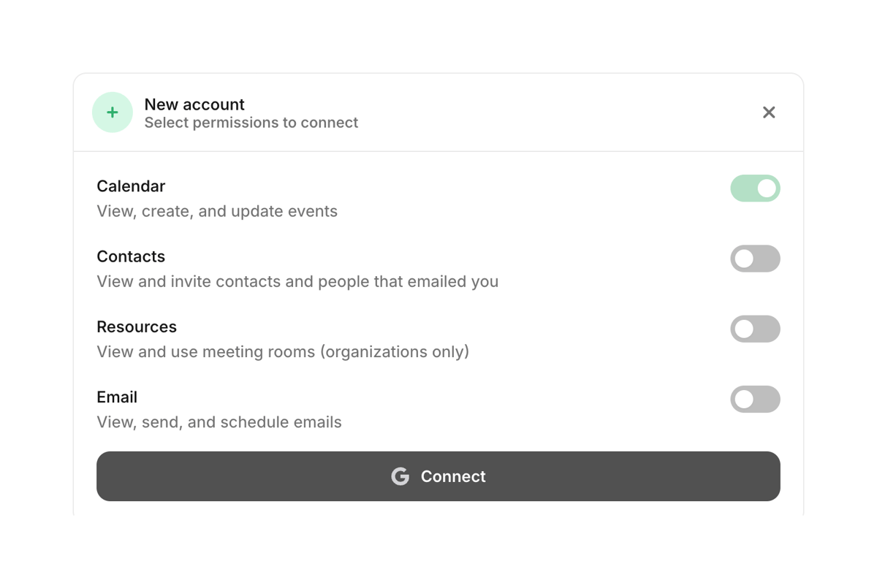Connect the new Google account

point(438,476)
